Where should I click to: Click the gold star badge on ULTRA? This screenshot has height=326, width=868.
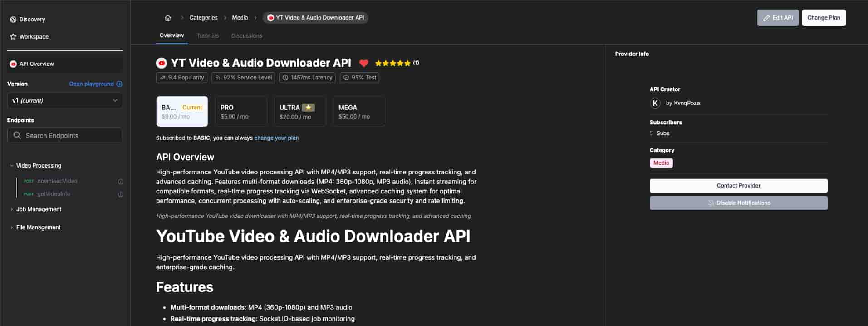click(x=309, y=108)
